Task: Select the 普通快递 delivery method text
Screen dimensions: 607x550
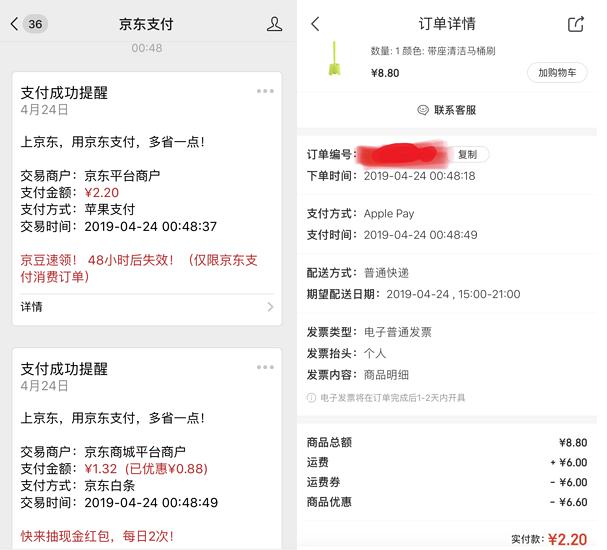Action: click(x=386, y=273)
